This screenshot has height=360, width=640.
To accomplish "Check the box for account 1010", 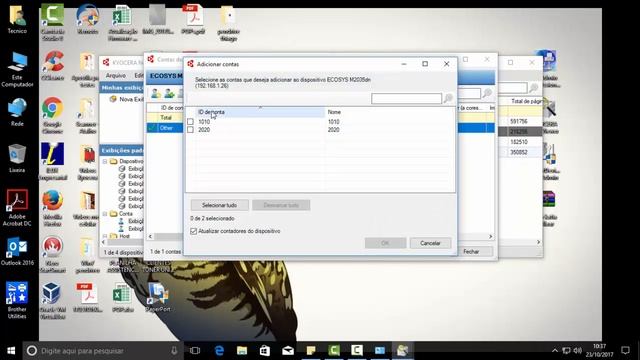I will (190, 122).
